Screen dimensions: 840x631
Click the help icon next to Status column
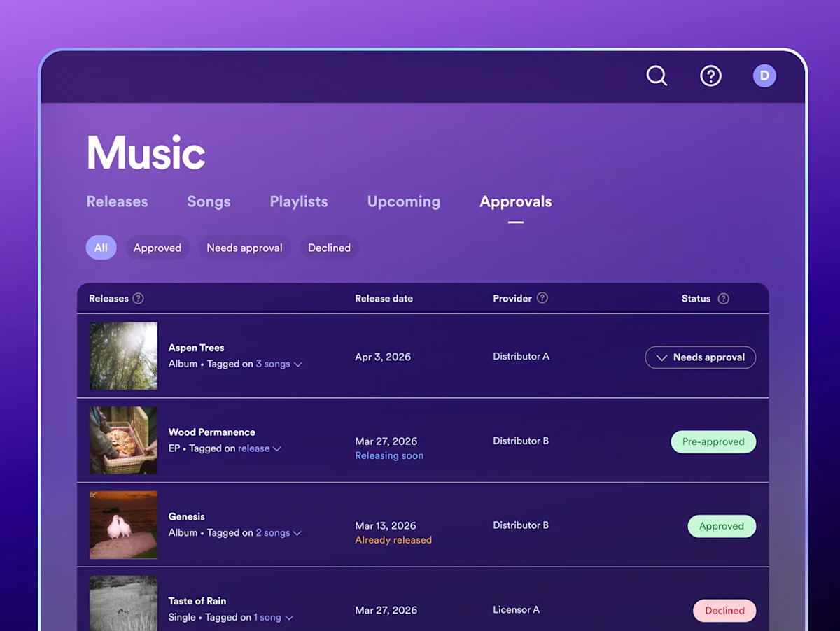[x=724, y=298]
